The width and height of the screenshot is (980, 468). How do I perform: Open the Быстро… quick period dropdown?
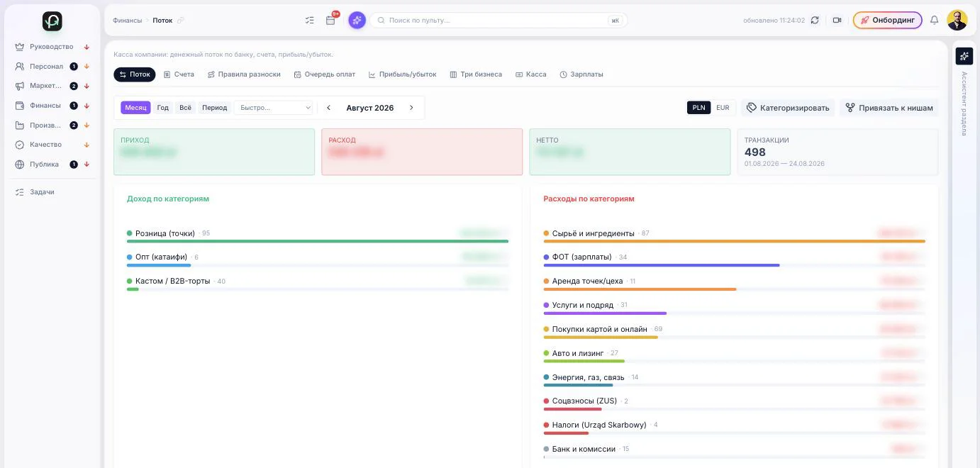[x=274, y=108]
